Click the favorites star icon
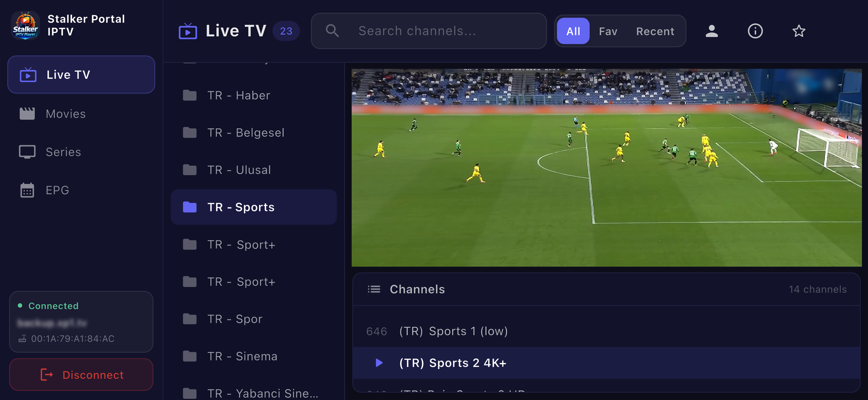This screenshot has width=868, height=400. [x=798, y=31]
